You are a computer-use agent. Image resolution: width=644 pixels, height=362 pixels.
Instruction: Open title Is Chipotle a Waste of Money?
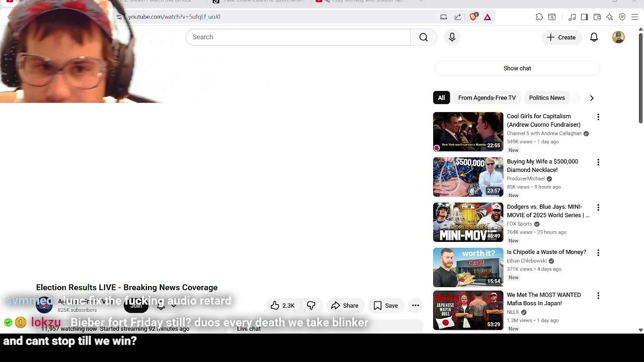546,252
